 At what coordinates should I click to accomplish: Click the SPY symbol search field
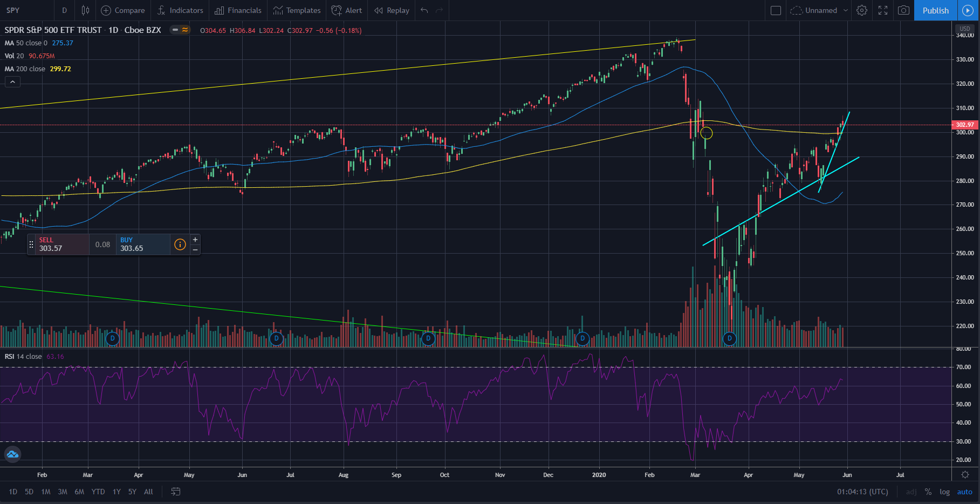click(27, 10)
